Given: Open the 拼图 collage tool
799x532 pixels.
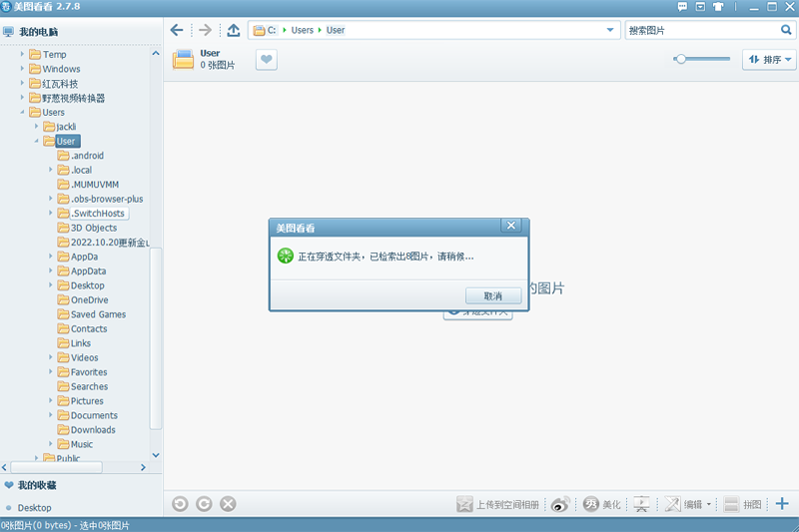Looking at the screenshot, I should coord(743,504).
